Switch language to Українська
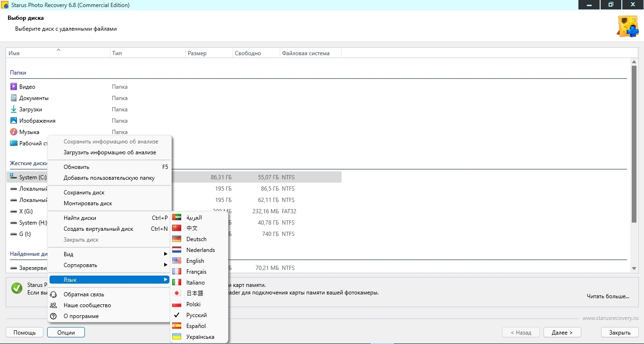 coord(199,337)
